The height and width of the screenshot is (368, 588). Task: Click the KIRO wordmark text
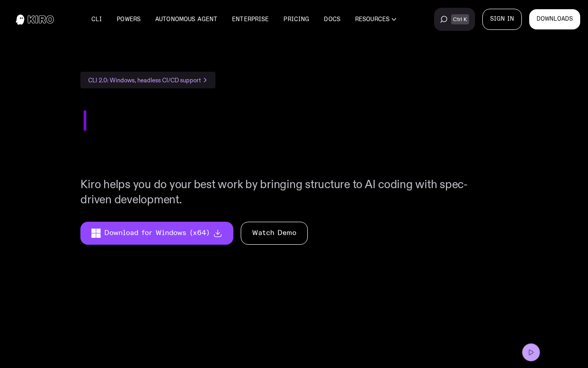coord(40,19)
